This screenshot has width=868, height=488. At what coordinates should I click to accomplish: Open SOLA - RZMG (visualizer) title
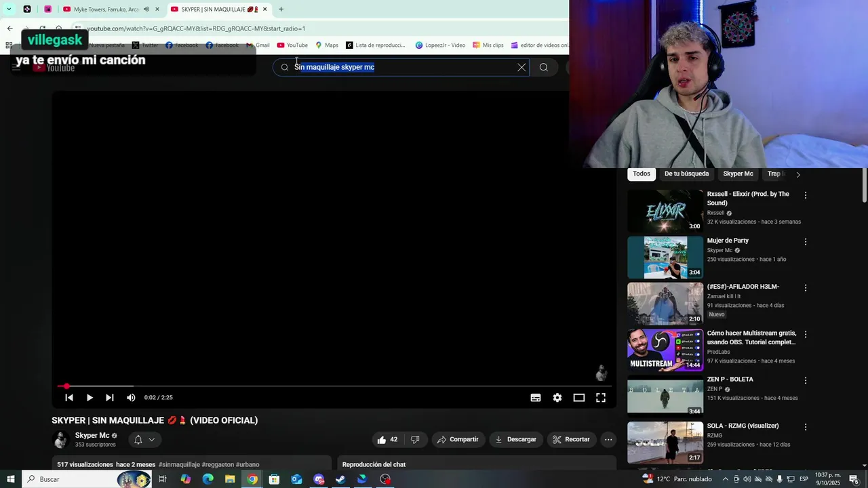743,426
